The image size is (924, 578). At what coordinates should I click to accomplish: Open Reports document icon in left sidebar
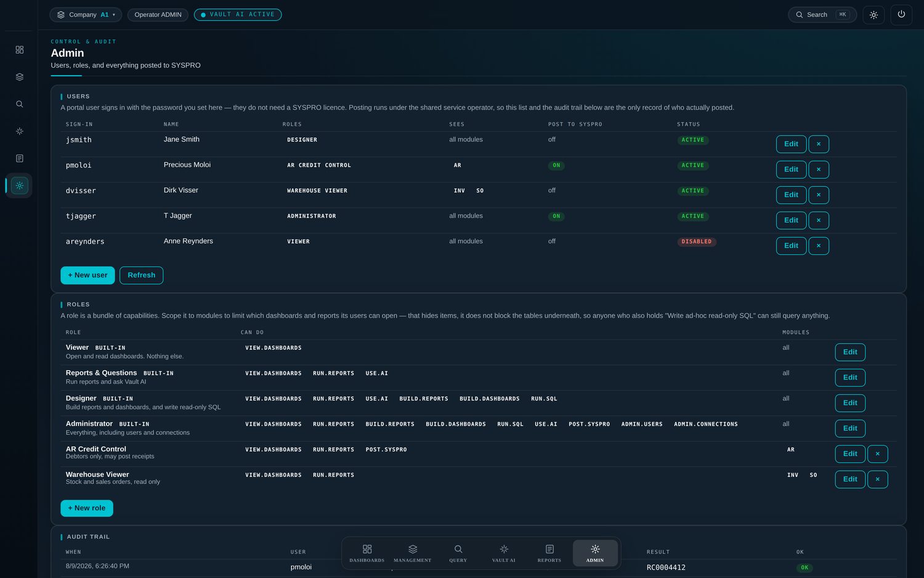click(19, 158)
